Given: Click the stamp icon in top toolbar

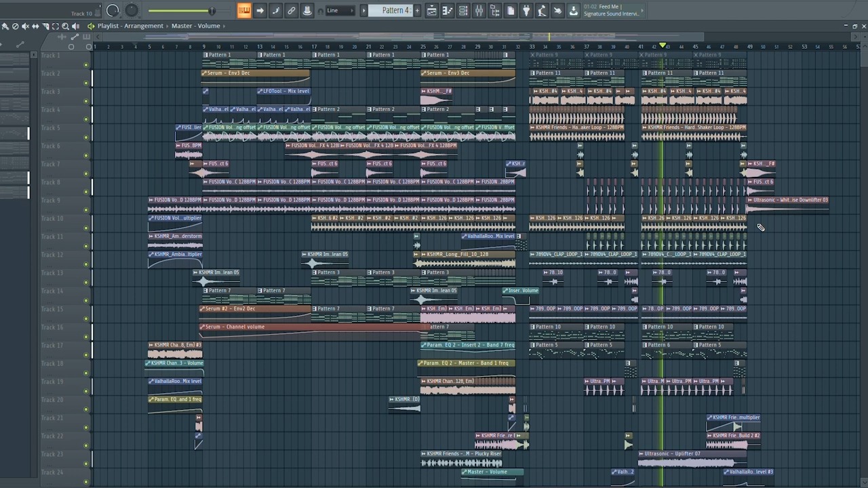Looking at the screenshot, I should 307,10.
